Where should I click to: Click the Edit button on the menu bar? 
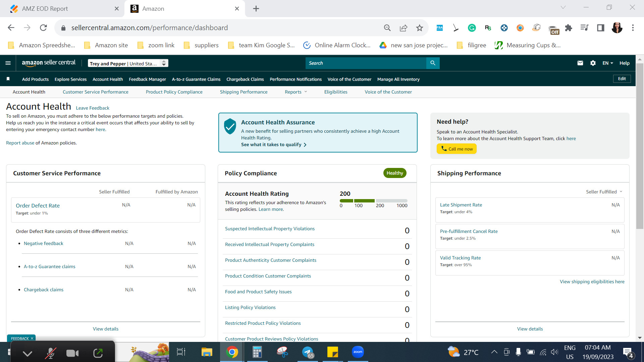(622, 79)
